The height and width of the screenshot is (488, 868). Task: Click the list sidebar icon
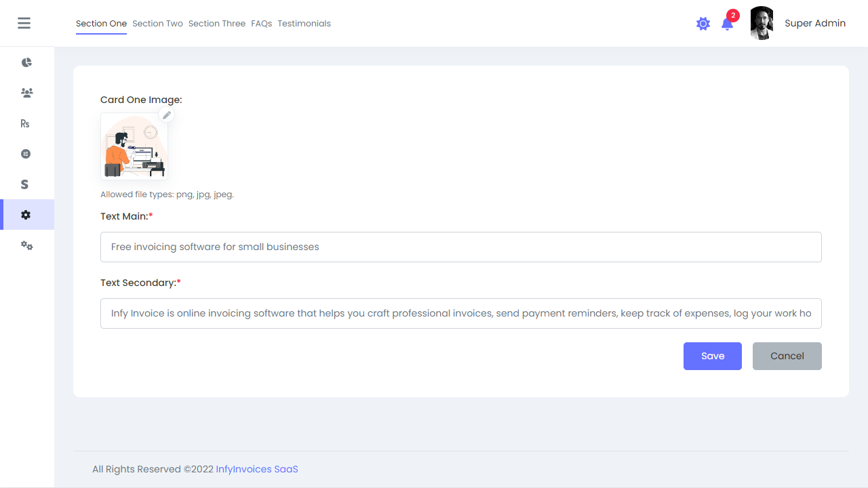point(26,153)
